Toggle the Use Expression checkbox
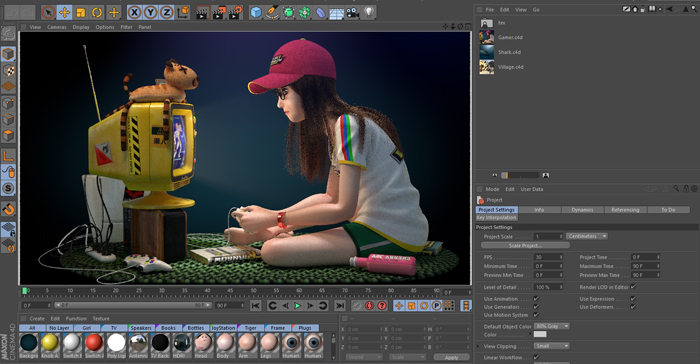 click(633, 299)
